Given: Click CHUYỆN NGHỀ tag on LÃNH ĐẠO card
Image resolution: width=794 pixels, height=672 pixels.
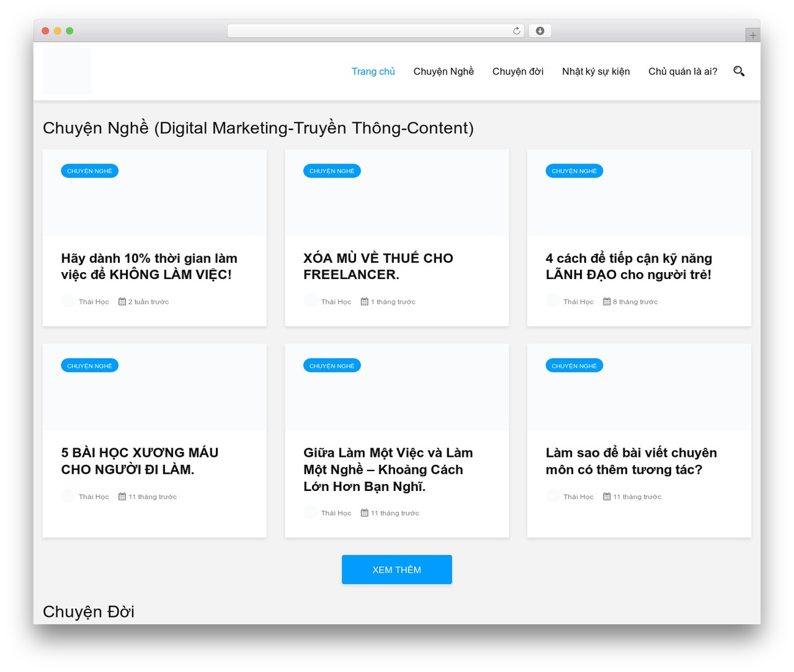Looking at the screenshot, I should point(574,171).
